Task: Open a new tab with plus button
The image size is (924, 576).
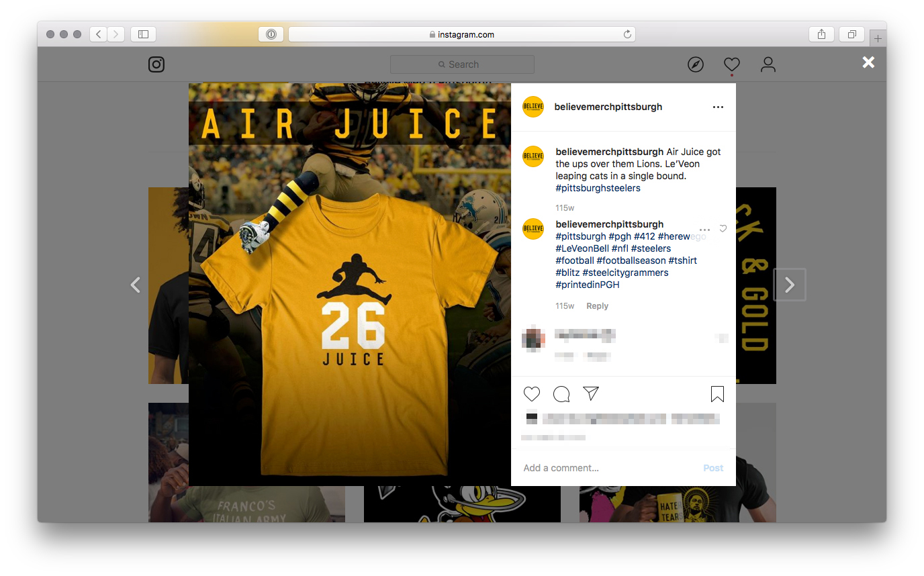Action: tap(878, 38)
